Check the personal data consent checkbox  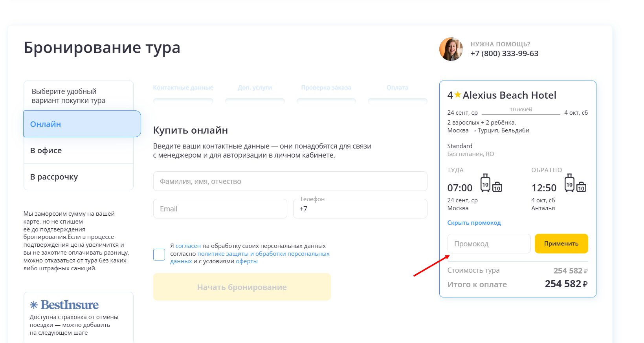[x=159, y=255]
